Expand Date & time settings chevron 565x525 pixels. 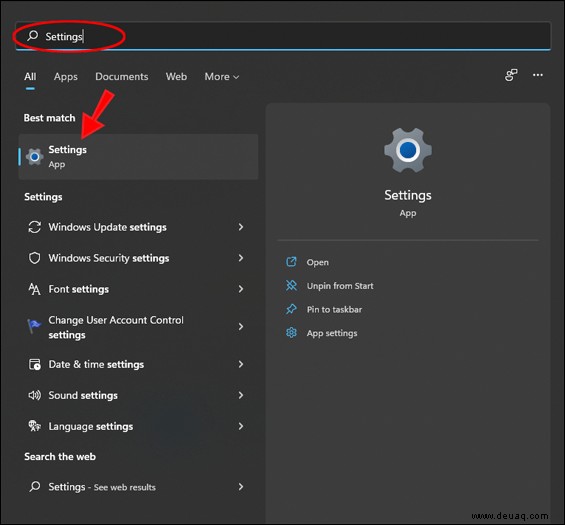(241, 364)
